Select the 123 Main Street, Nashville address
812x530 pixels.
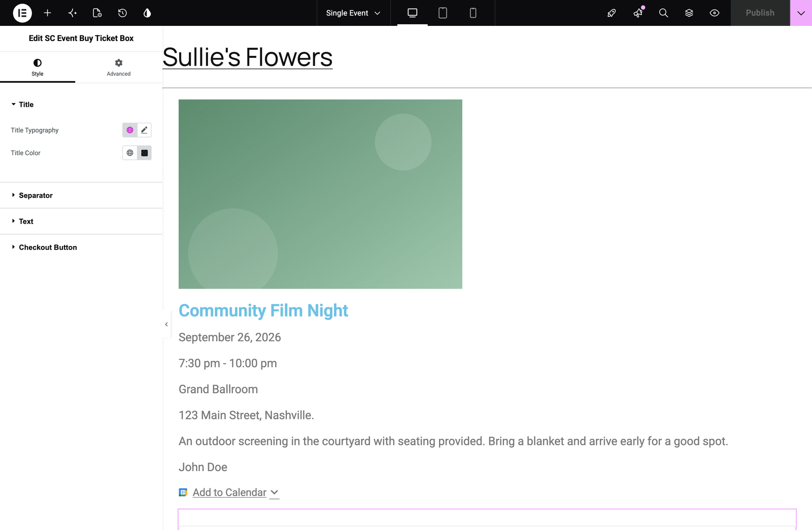[246, 415]
